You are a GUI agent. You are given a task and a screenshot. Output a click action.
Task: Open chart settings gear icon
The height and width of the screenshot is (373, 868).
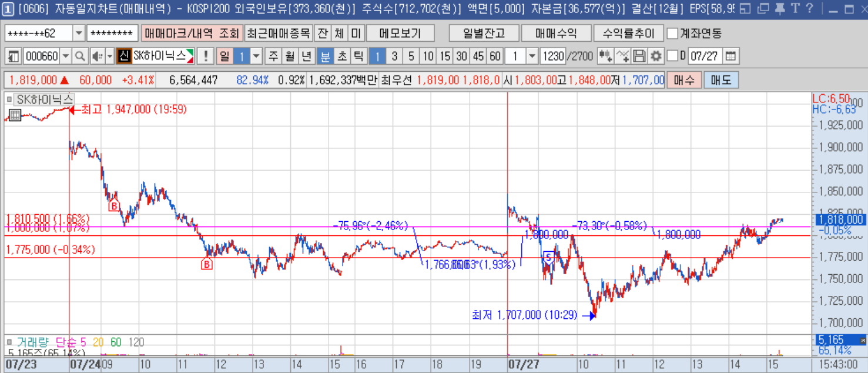[x=656, y=56]
